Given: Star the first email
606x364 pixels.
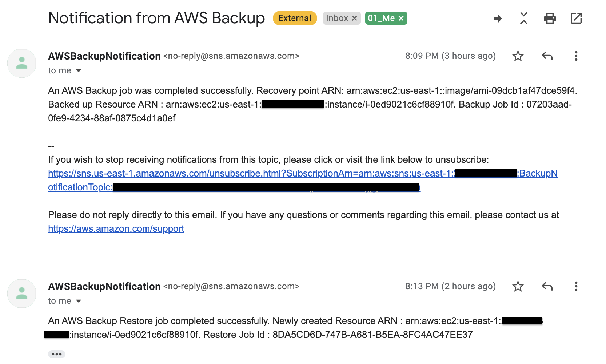Looking at the screenshot, I should [x=518, y=56].
